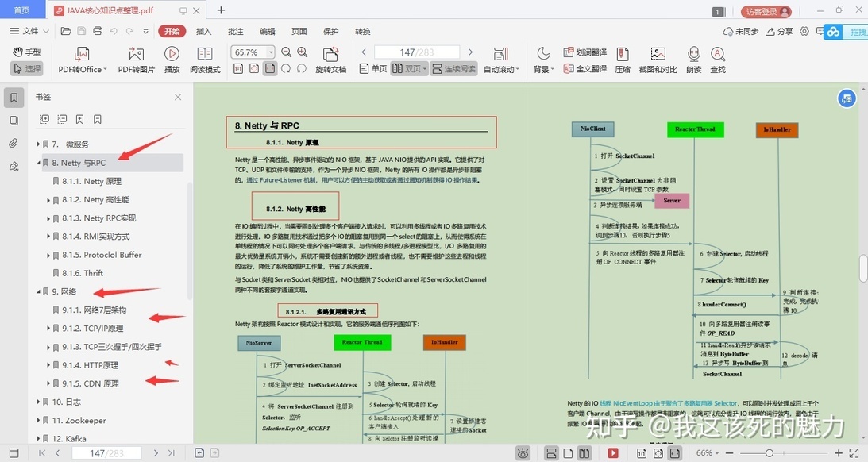Enter fullscreen from the status bar
868x462 pixels.
(854, 453)
